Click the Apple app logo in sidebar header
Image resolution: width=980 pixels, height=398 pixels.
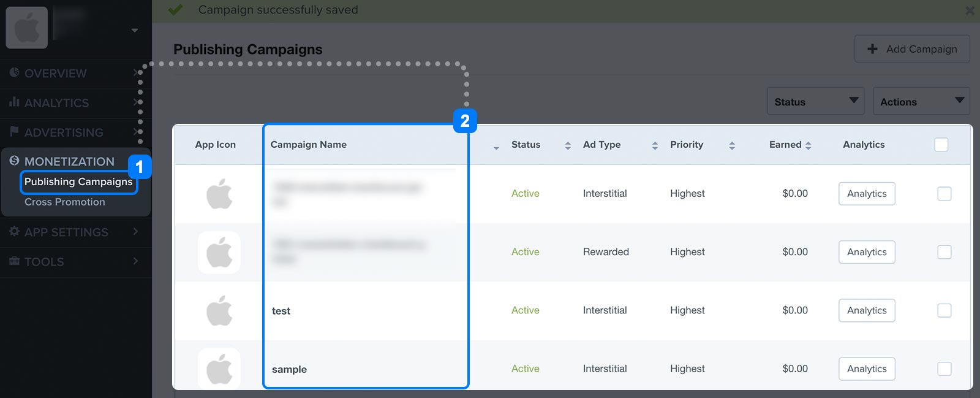coord(27,28)
